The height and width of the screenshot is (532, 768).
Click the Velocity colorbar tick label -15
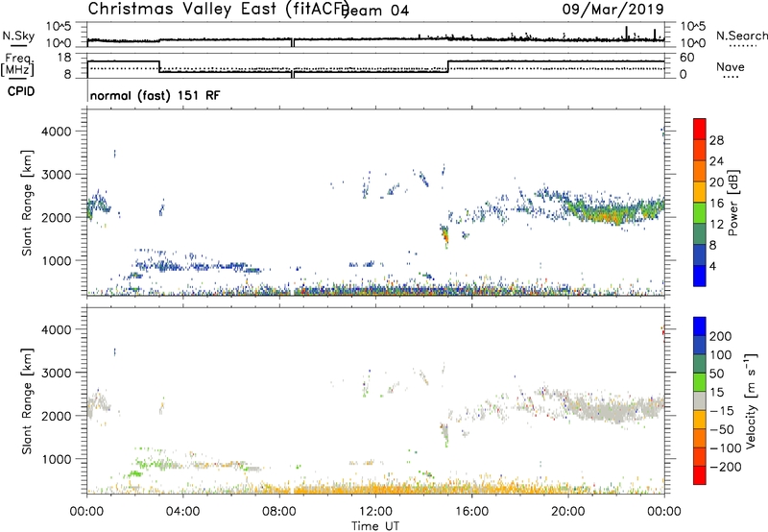point(722,410)
